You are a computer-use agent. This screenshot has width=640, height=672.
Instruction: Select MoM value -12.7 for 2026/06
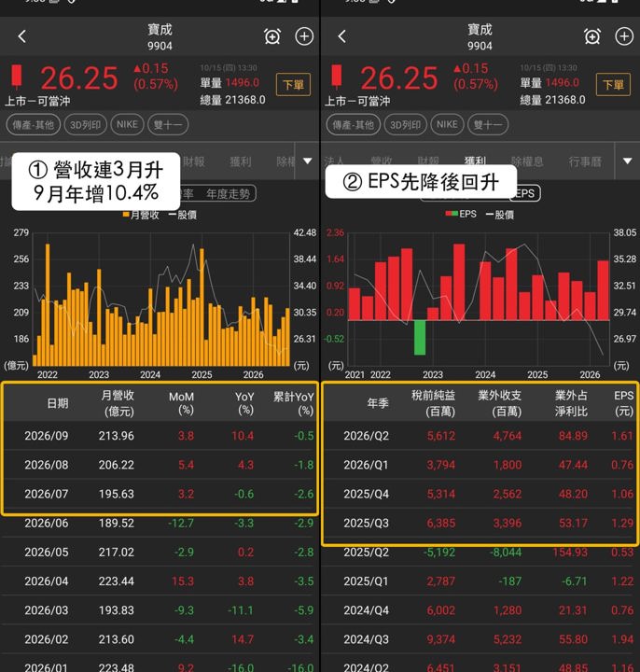(180, 523)
